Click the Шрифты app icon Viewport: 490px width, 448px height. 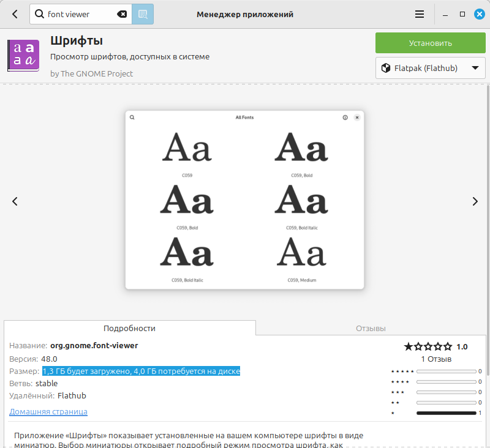click(x=23, y=56)
